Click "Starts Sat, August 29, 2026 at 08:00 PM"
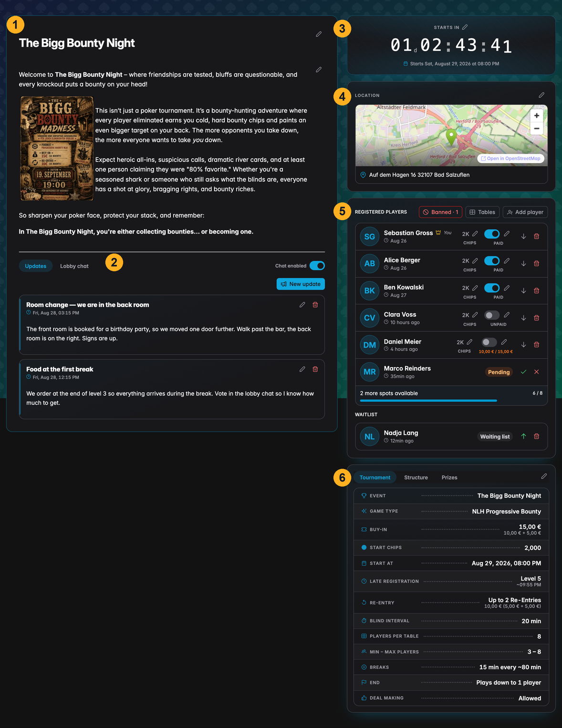The image size is (562, 728). click(455, 63)
